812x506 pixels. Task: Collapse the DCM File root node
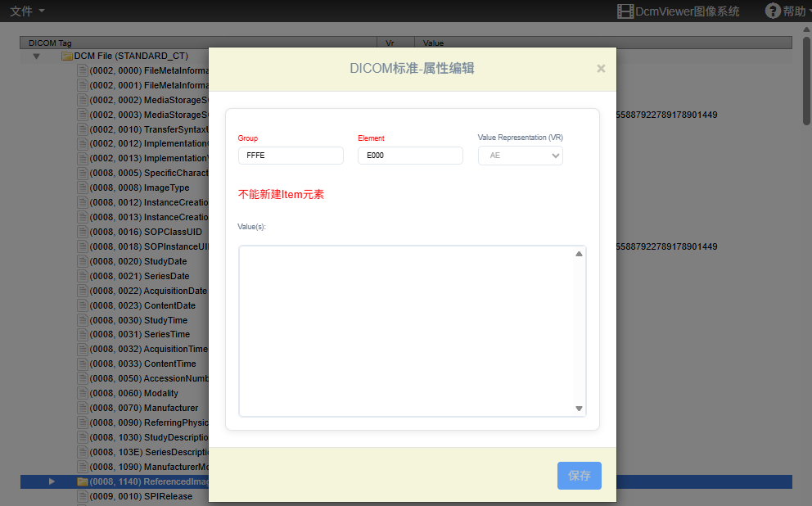coord(36,56)
